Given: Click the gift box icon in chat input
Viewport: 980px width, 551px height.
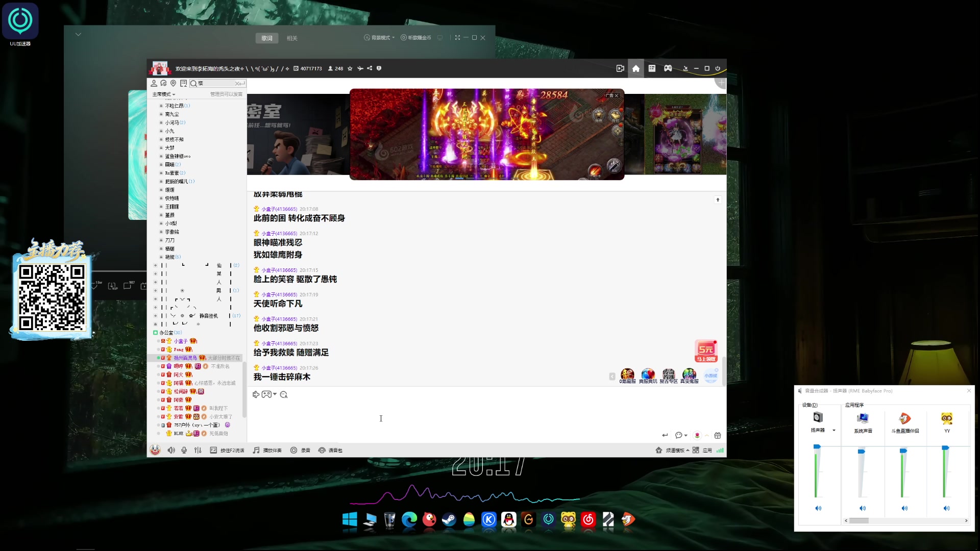Looking at the screenshot, I should (x=718, y=435).
